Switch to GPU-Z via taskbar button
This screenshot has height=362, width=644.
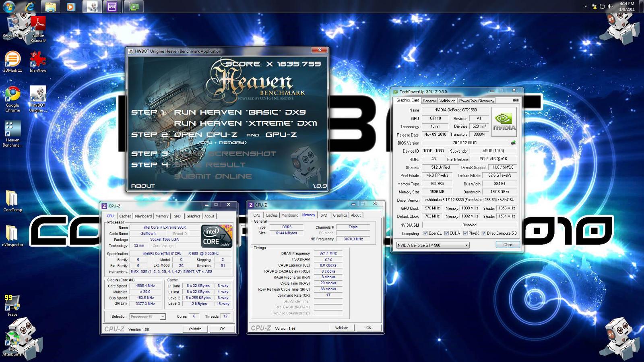[x=134, y=6]
